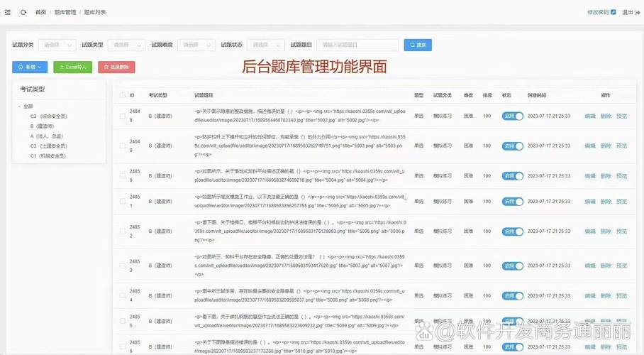Screen dimensions: 644x355
Task: Focus the 试题题目 search input
Action: [x=357, y=45]
